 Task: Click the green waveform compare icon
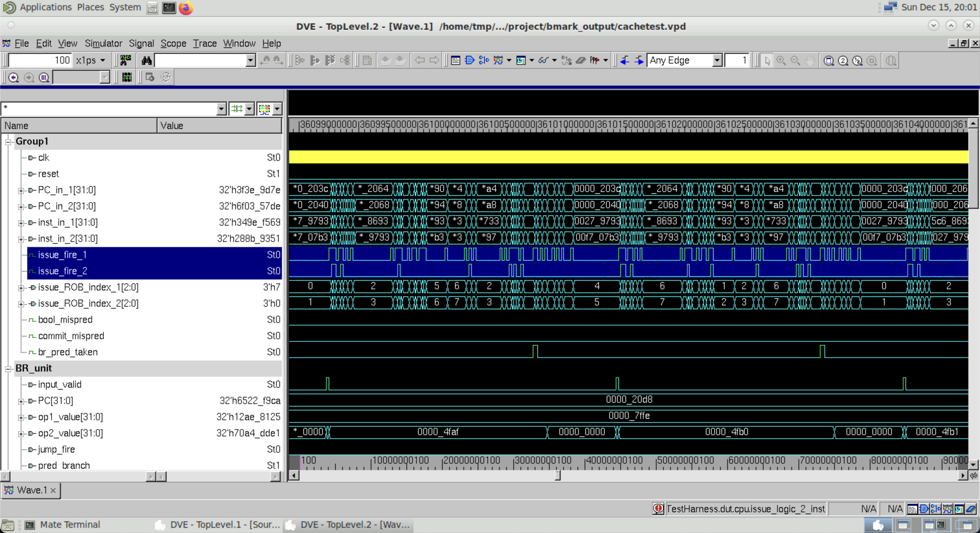pos(127,77)
